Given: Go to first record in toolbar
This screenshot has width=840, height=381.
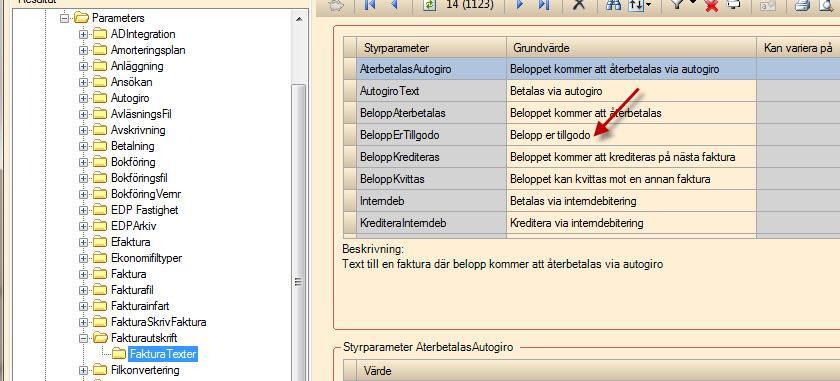Looking at the screenshot, I should click(370, 5).
